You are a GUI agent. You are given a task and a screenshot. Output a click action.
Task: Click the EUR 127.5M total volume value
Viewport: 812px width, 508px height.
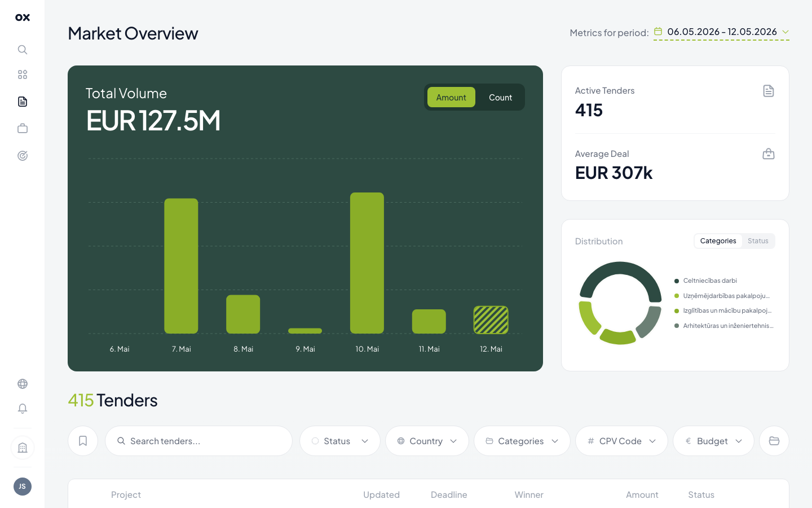pos(153,120)
